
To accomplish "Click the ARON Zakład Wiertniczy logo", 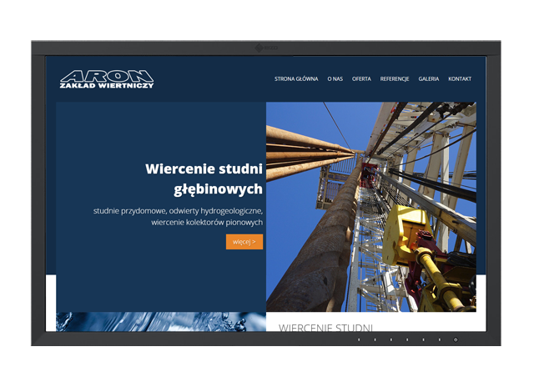I will (107, 79).
